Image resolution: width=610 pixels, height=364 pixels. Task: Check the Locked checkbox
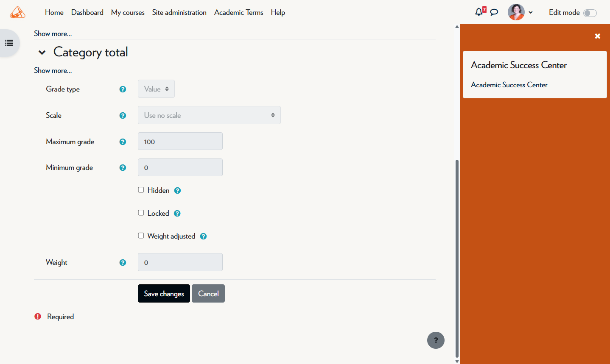141,213
